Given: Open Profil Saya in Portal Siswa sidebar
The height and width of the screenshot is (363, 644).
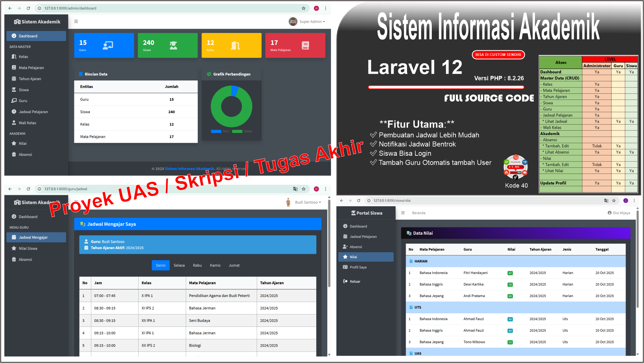Looking at the screenshot, I should pyautogui.click(x=366, y=267).
